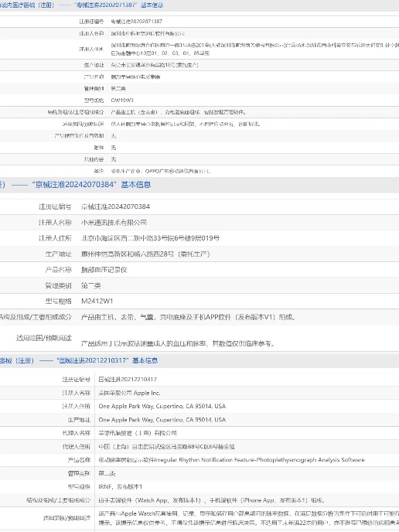
Task: Click the first One Apple Park Way address
Action: [x=162, y=406]
